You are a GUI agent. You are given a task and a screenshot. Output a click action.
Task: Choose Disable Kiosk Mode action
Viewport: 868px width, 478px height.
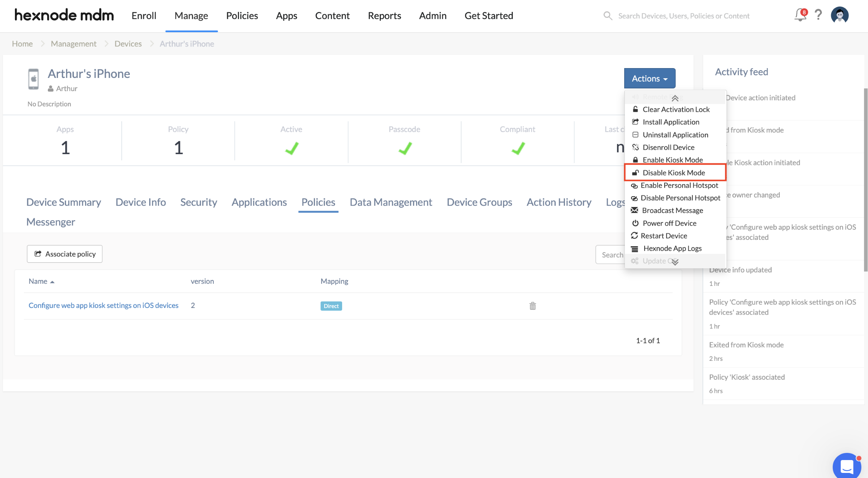pos(675,173)
